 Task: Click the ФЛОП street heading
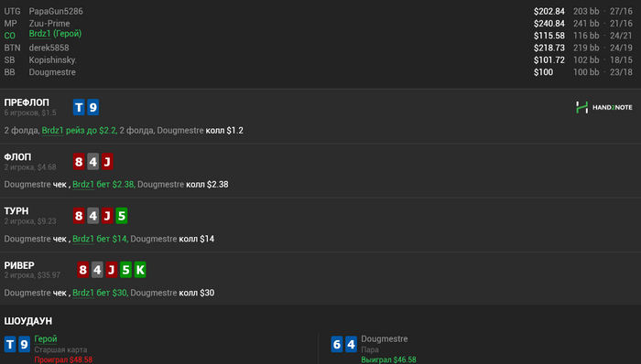[17, 156]
